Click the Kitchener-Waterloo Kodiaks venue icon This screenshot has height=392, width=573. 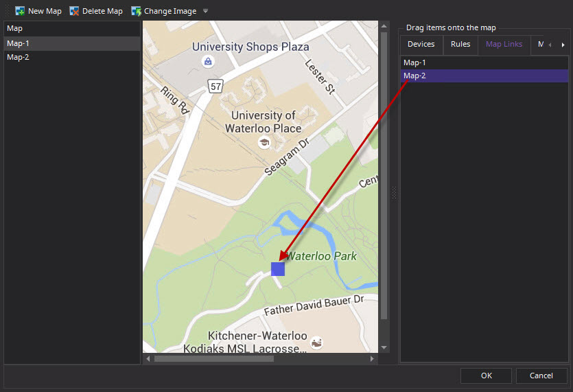pyautogui.click(x=316, y=343)
